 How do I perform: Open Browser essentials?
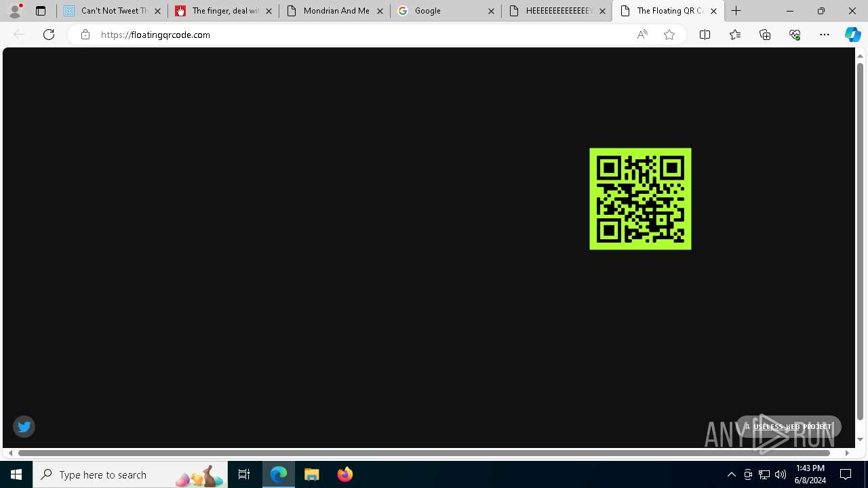click(x=795, y=35)
